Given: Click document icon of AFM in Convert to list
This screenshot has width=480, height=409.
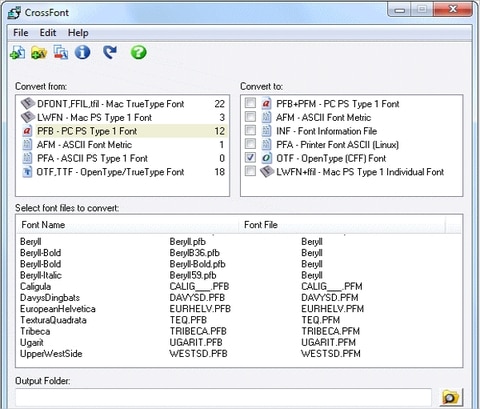Looking at the screenshot, I should [266, 117].
